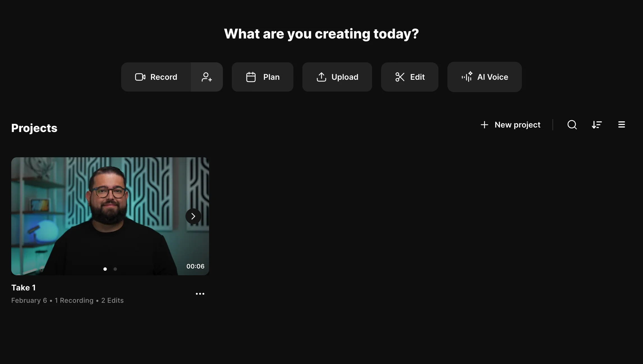Switch layout using the list view icon
This screenshot has height=364, width=643.
(621, 125)
